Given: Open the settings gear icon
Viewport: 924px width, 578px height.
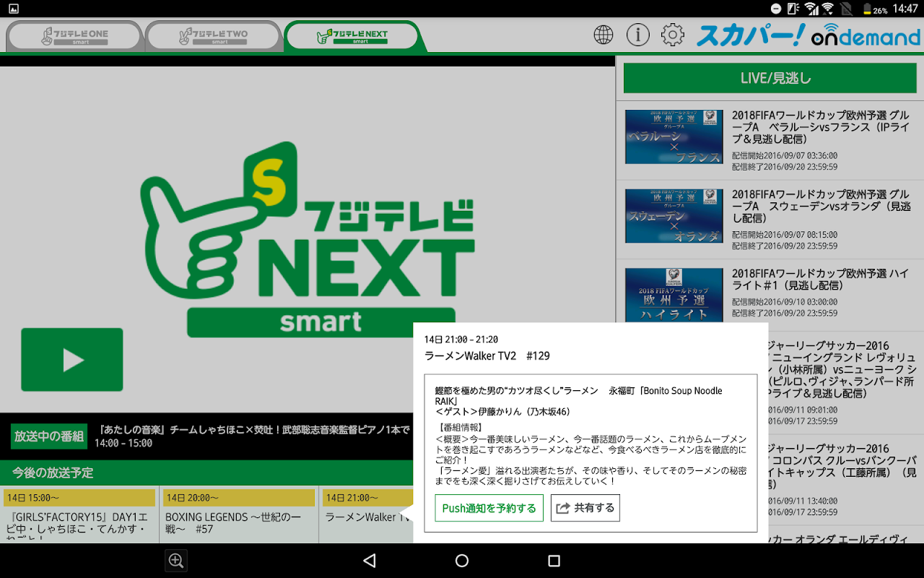Looking at the screenshot, I should [x=673, y=34].
